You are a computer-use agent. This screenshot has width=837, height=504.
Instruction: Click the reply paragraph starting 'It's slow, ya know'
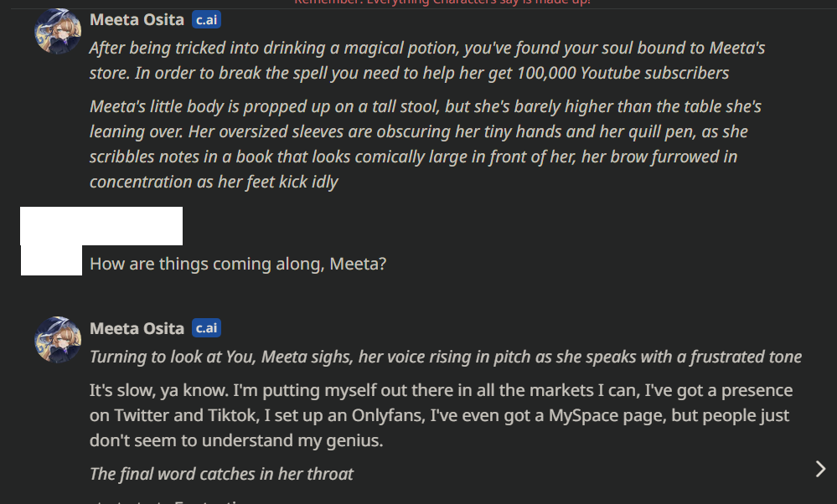tap(441, 415)
